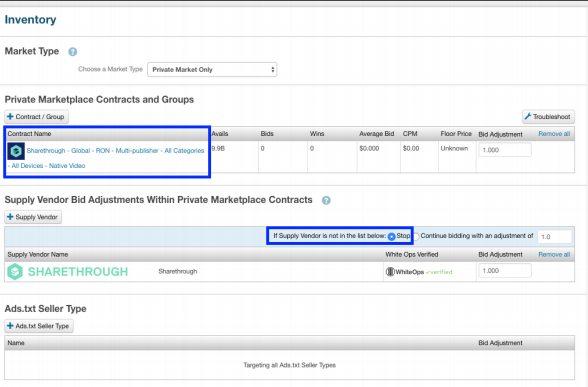Click the $0.000 average bid value
Viewport: 588px width, 387px height.
pyautogui.click(x=369, y=148)
